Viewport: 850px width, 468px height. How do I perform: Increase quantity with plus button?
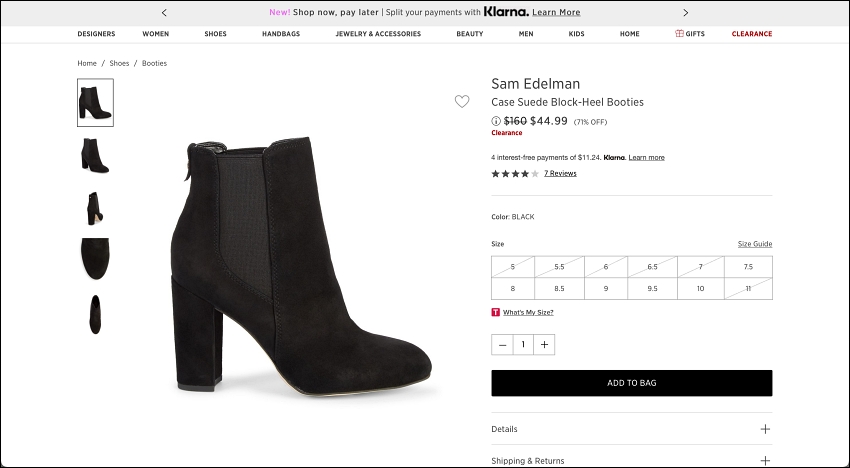point(544,344)
